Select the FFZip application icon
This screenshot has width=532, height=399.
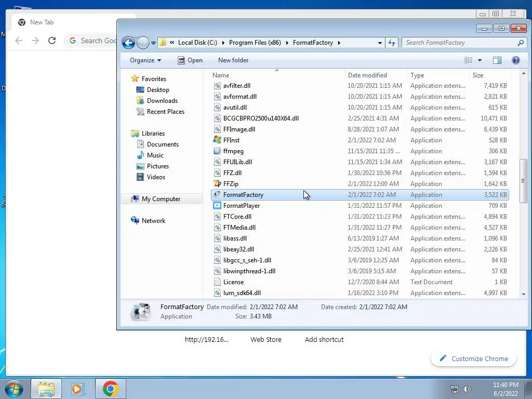pos(217,184)
